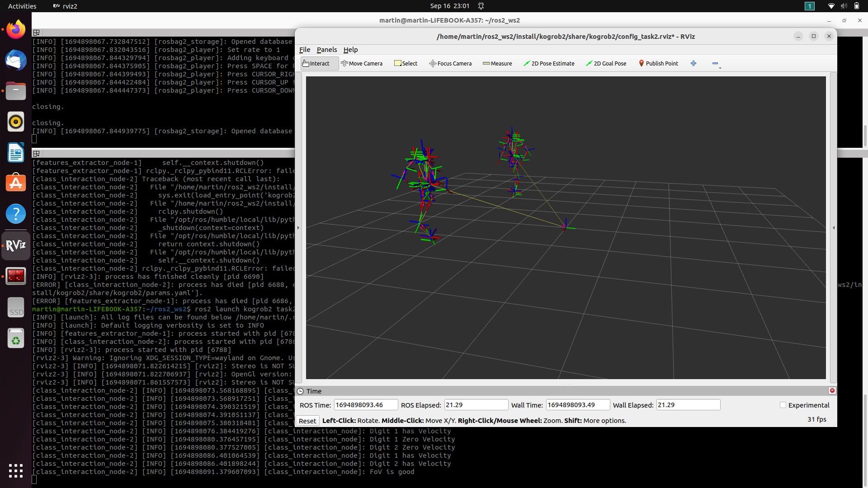Open Firefox from the dock

(16, 30)
